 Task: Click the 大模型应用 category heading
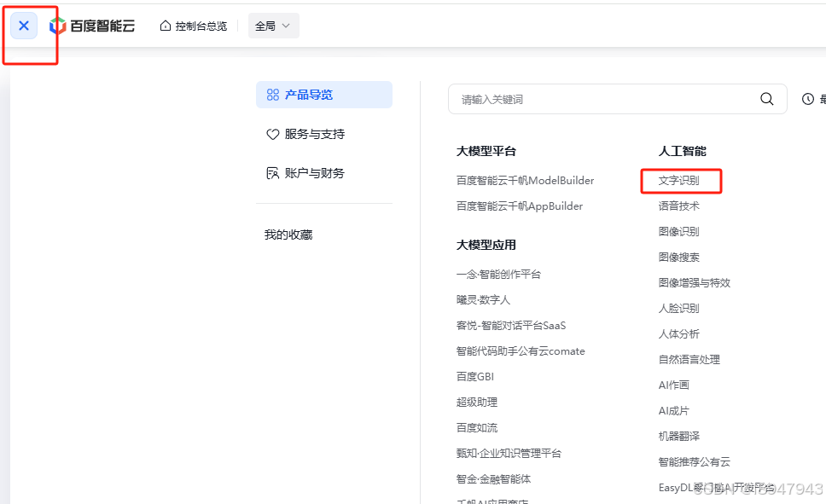coord(486,246)
